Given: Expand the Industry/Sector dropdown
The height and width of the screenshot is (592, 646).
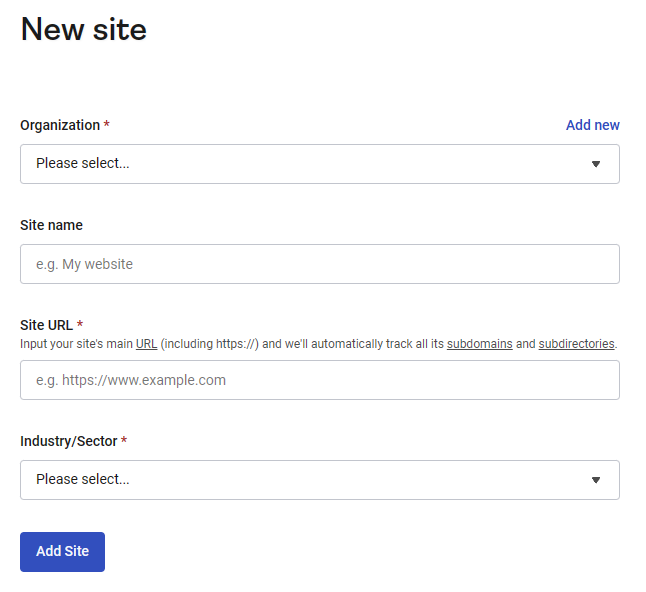Looking at the screenshot, I should pos(300,480).
